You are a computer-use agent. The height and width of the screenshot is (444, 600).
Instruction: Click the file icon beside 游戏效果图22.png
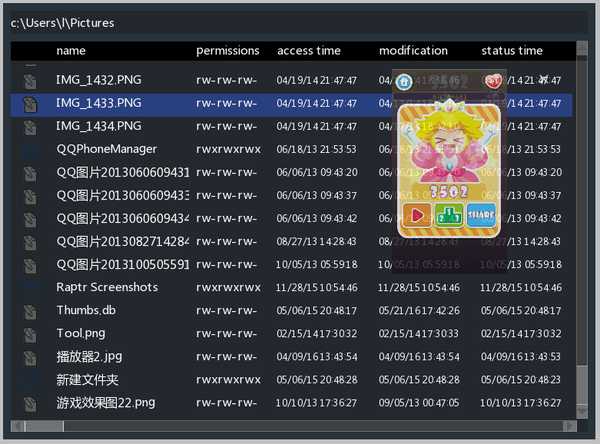[x=30, y=404]
